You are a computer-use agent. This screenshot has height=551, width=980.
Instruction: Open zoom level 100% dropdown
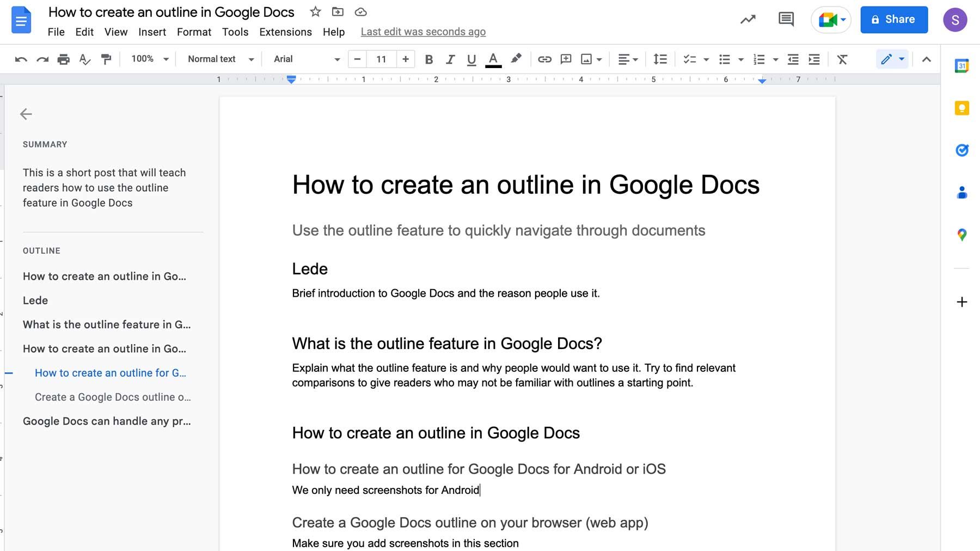click(150, 59)
